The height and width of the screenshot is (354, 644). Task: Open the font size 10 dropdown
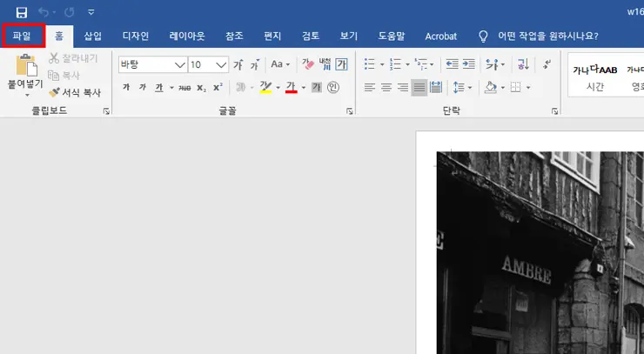(x=221, y=65)
